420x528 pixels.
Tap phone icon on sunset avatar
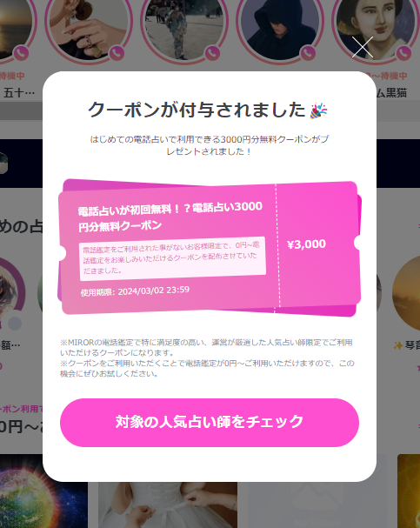point(21,53)
